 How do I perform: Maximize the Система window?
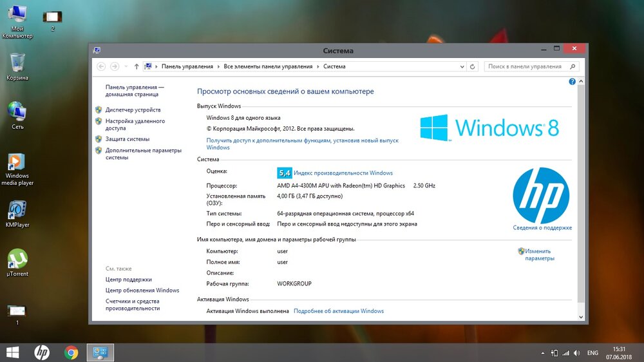556,48
